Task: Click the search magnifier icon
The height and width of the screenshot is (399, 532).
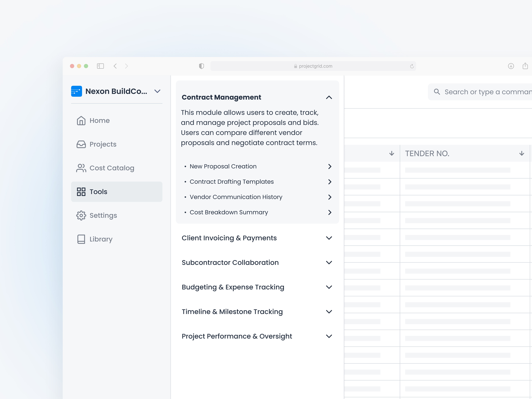Action: coord(437,92)
